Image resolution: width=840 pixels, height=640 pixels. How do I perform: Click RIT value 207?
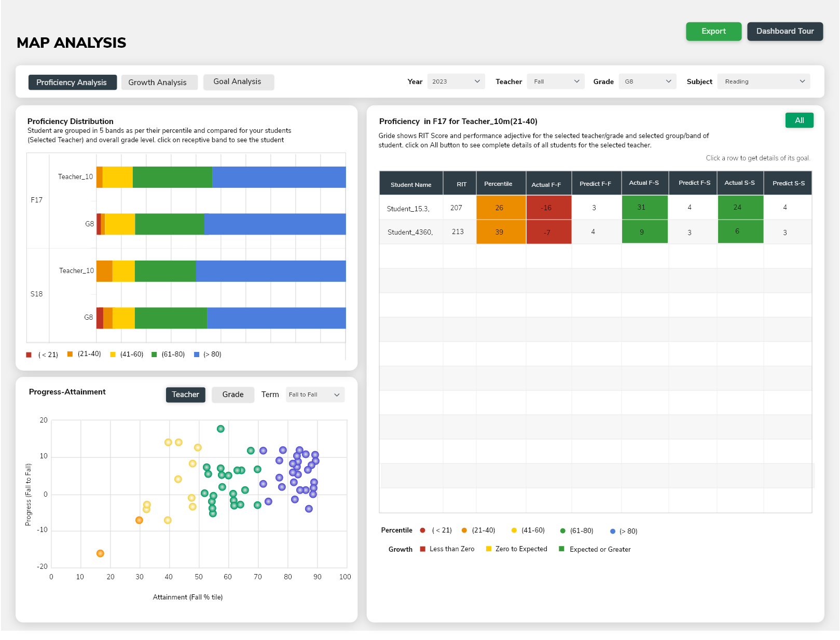(456, 208)
